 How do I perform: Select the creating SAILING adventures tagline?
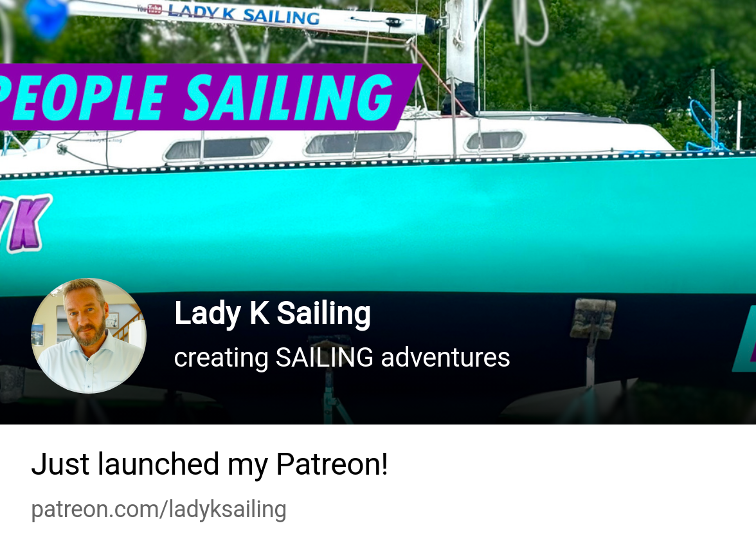pos(342,358)
